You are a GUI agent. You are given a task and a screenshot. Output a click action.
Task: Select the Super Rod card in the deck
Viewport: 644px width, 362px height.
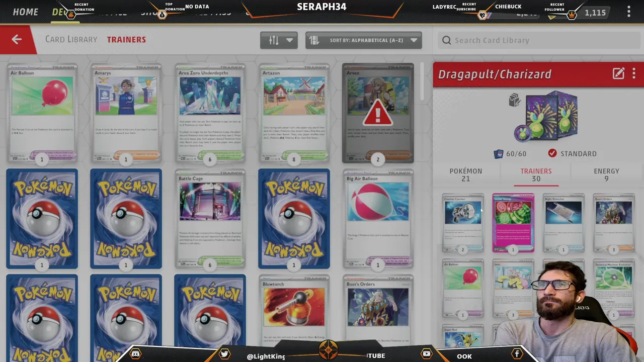[463, 336]
